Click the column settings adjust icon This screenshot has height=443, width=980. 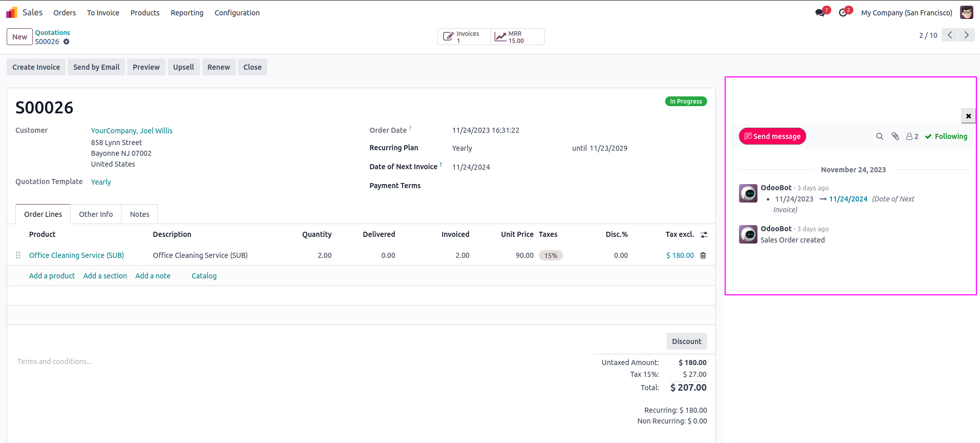coord(704,234)
